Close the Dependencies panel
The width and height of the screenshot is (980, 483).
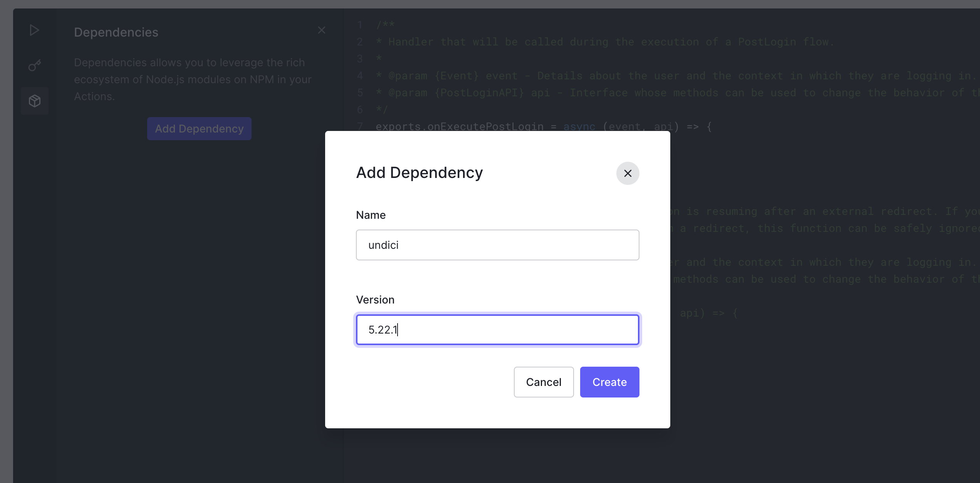pyautogui.click(x=322, y=30)
